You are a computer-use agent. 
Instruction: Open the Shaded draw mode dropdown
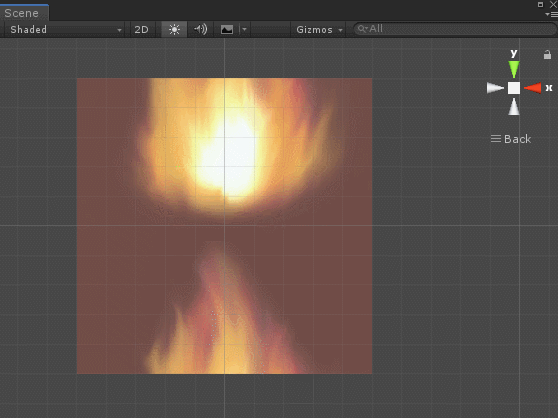64,30
